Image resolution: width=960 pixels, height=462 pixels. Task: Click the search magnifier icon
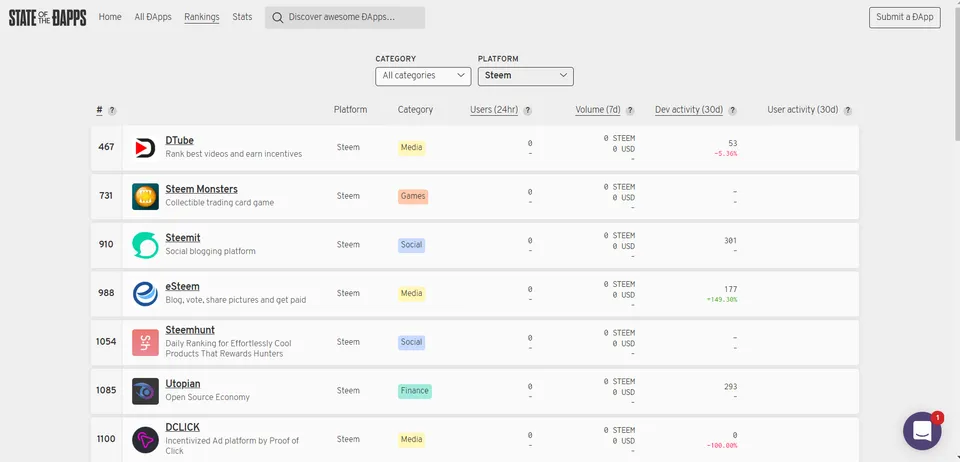click(277, 18)
